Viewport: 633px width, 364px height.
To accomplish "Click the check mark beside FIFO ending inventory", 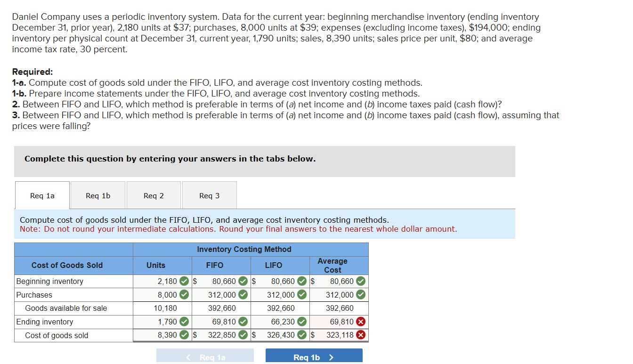I will click(243, 322).
